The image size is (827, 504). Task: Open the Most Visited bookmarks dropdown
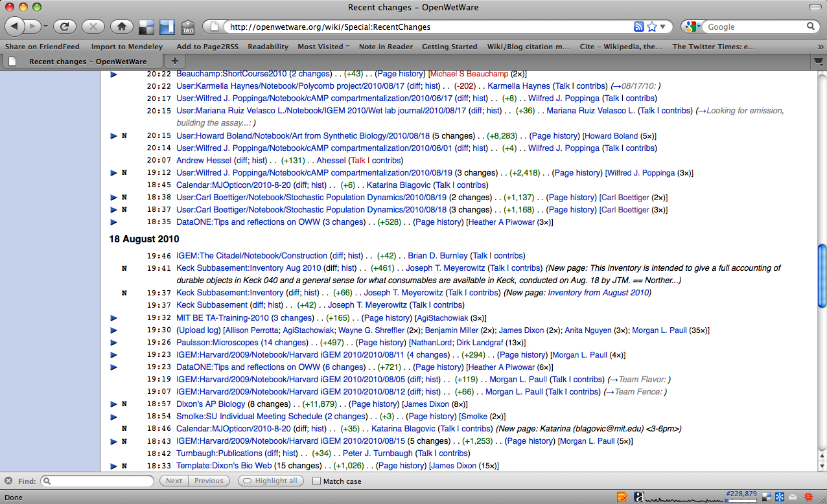pos(323,47)
